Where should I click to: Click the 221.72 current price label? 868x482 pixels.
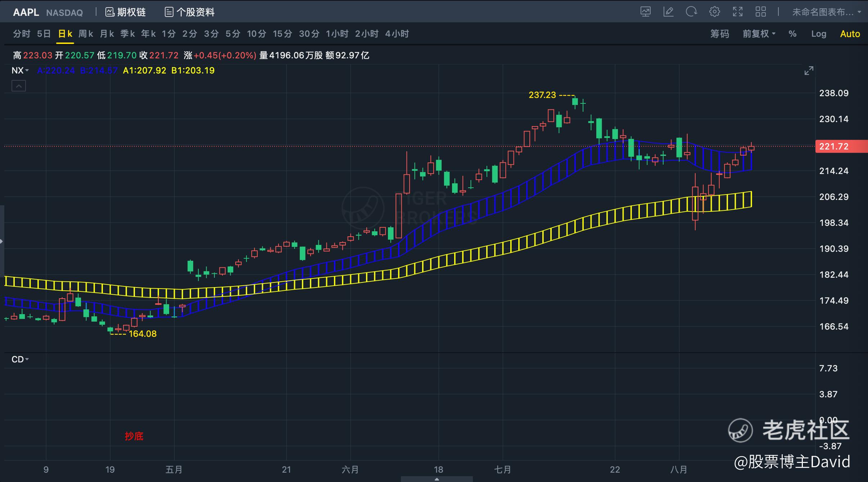(841, 146)
